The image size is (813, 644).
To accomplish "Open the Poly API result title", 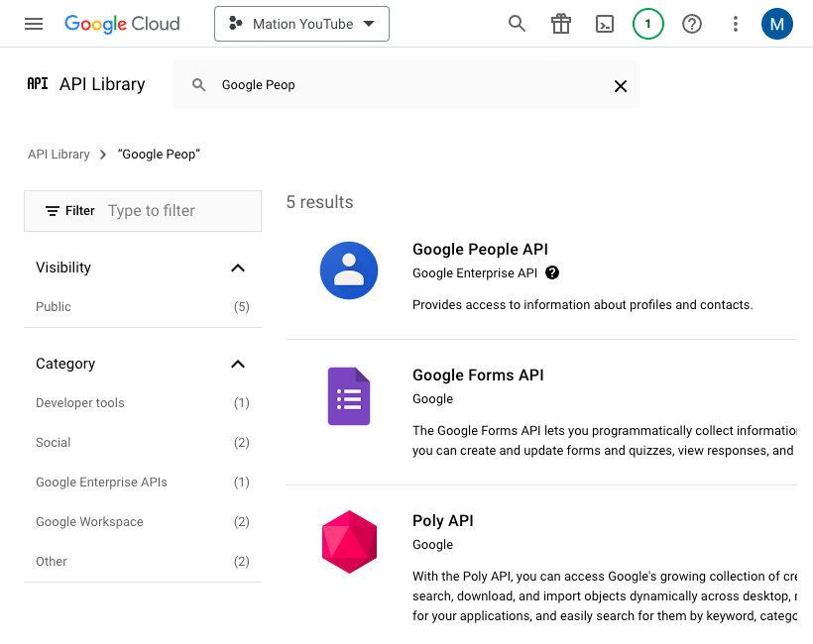I will [x=443, y=521].
